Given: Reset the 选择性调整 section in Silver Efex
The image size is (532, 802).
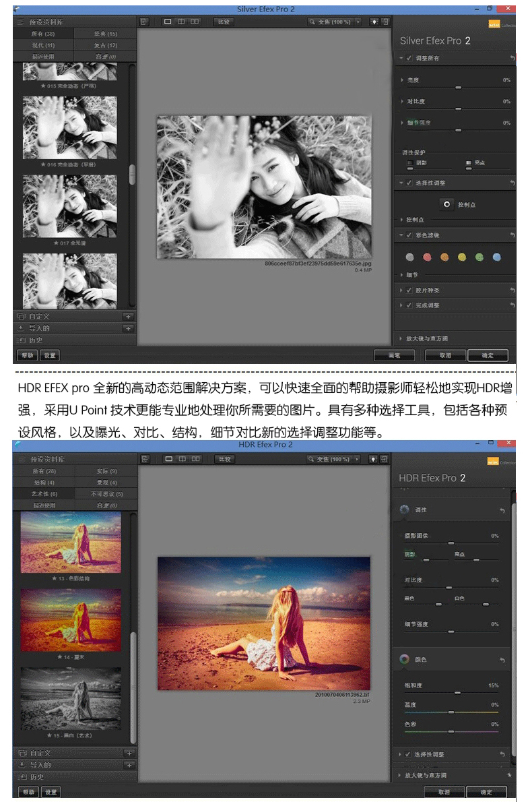Looking at the screenshot, I should coord(512,183).
